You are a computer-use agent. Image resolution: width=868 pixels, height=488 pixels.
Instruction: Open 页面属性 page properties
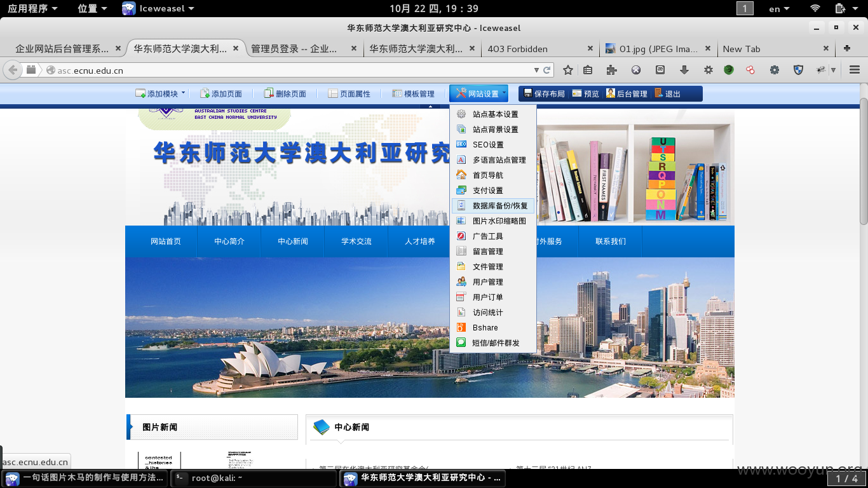point(349,93)
